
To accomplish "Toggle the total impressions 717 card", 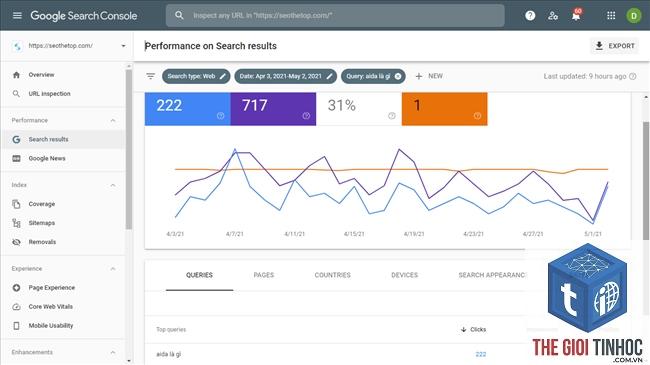I will coord(273,109).
